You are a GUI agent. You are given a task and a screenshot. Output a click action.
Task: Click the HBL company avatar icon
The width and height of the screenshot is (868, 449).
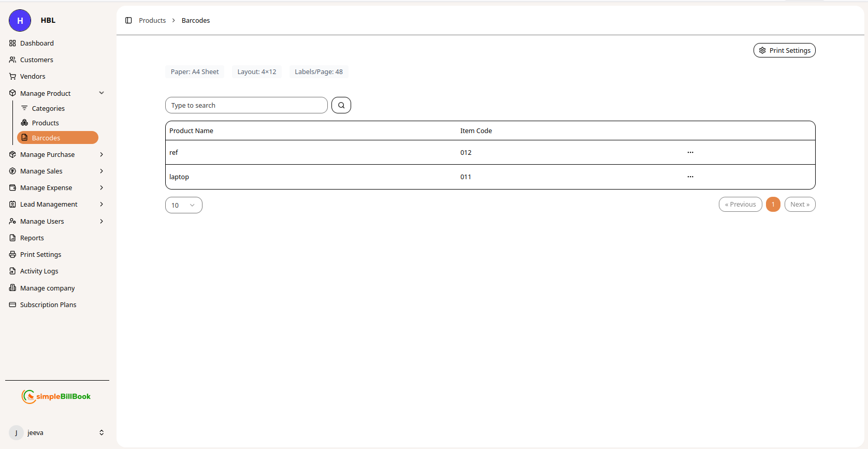pos(20,21)
